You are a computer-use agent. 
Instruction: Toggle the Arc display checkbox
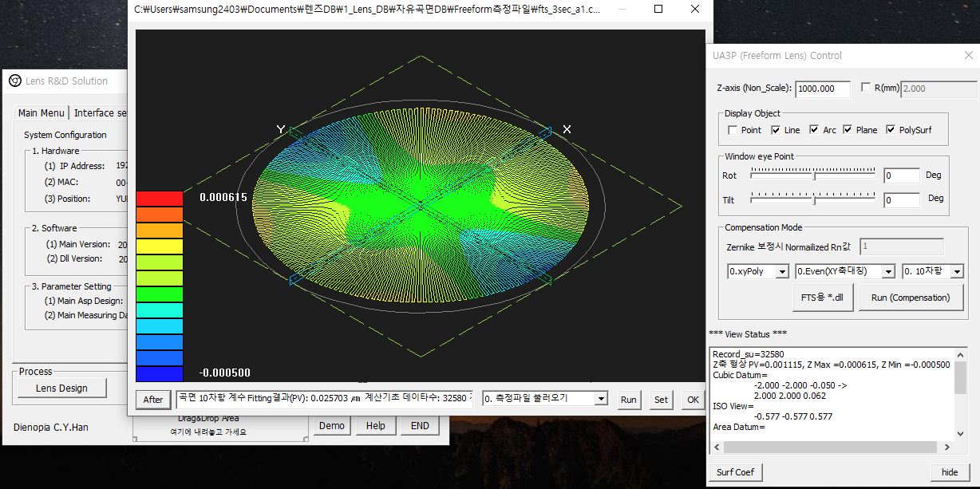click(x=814, y=130)
